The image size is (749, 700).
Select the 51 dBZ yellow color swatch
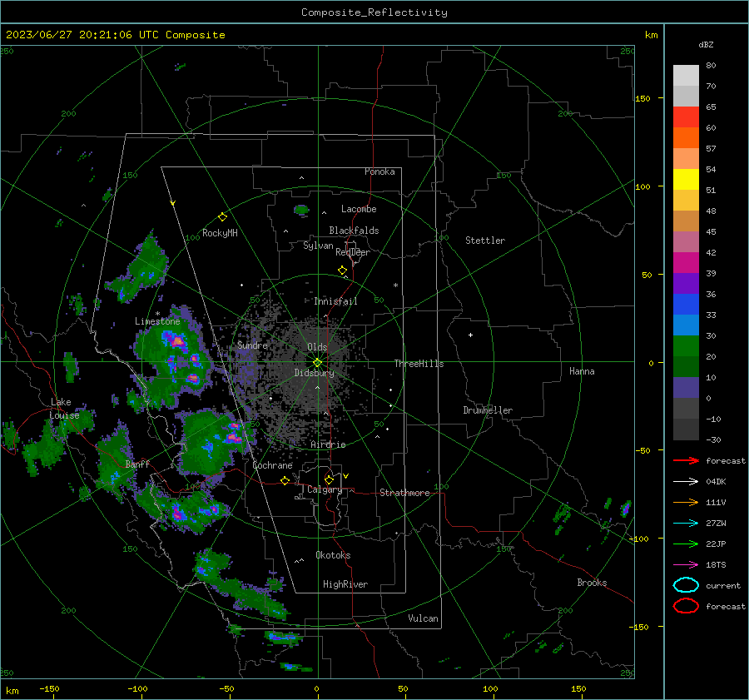[686, 179]
